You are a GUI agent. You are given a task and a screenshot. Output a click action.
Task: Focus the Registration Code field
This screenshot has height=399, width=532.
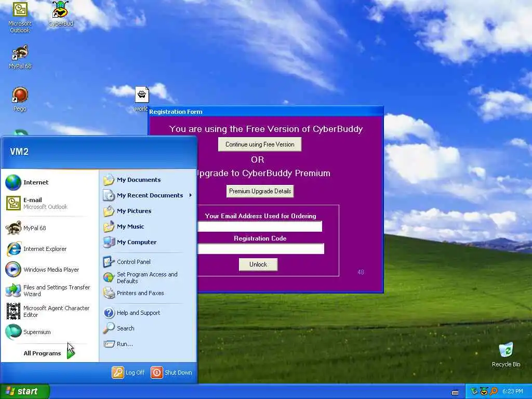(261, 248)
